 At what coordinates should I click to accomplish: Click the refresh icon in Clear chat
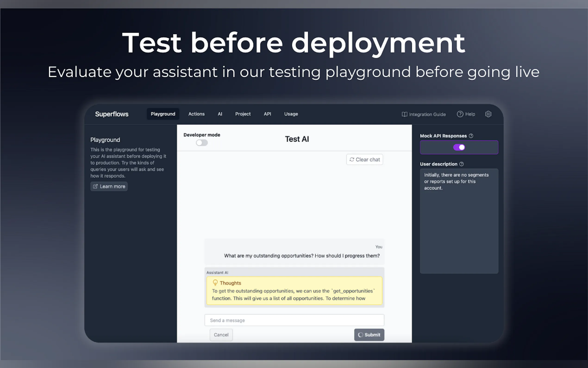[351, 159]
